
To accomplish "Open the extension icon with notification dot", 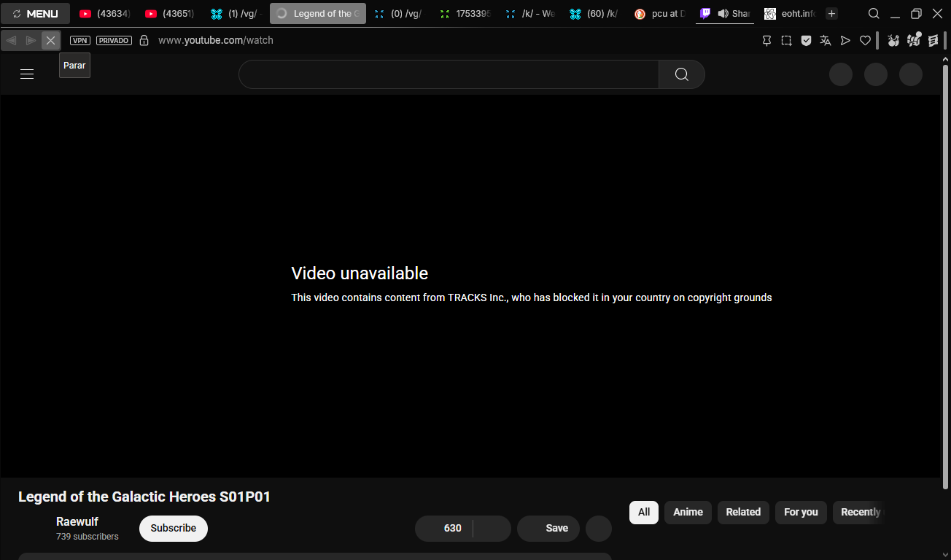I will tap(914, 40).
